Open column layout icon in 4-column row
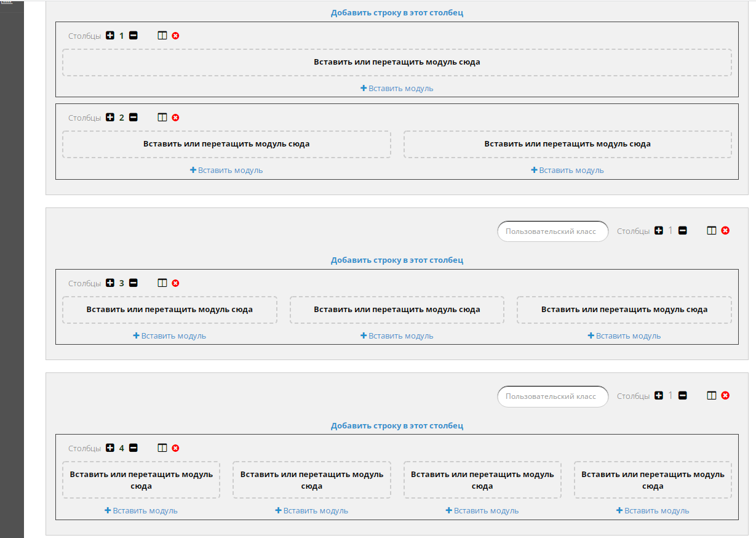Screen dimensions: 756x538 pyautogui.click(x=162, y=448)
